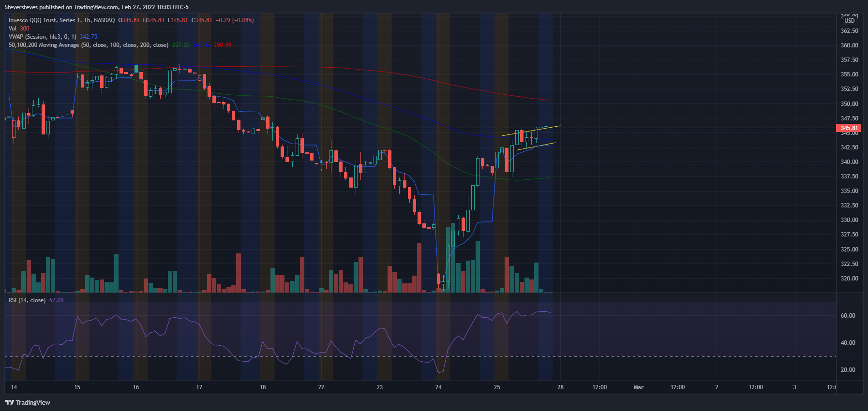
Task: Select the VWAP (Session, hlc3, 0, 1) legend
Action: [x=43, y=37]
